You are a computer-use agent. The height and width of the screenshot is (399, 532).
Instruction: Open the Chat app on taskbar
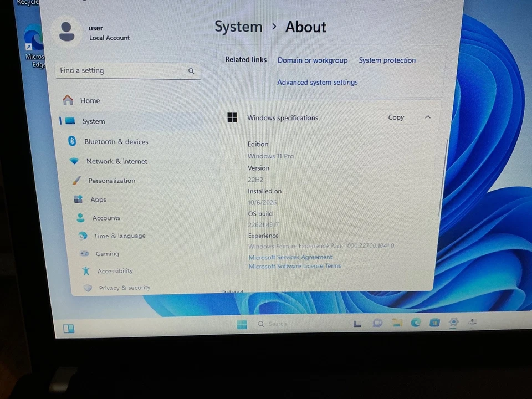click(x=377, y=323)
